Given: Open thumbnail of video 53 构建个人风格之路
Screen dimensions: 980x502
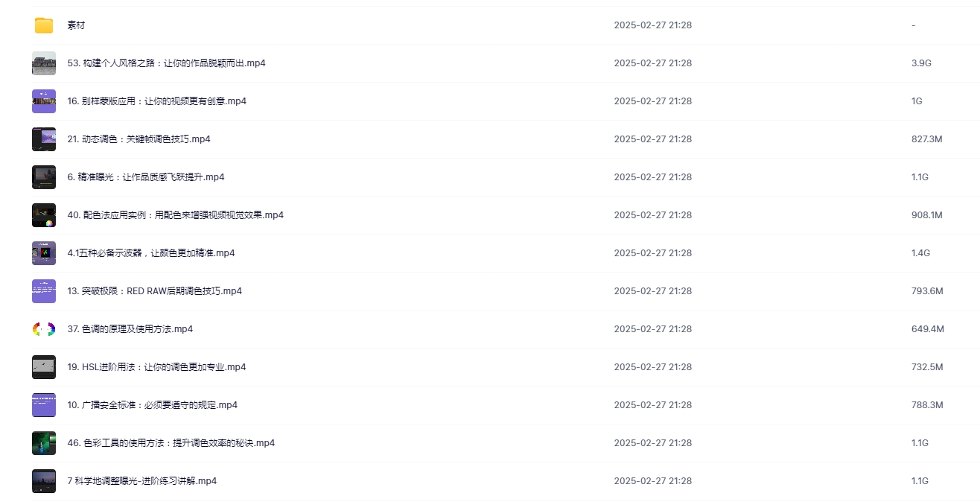Looking at the screenshot, I should pyautogui.click(x=44, y=63).
